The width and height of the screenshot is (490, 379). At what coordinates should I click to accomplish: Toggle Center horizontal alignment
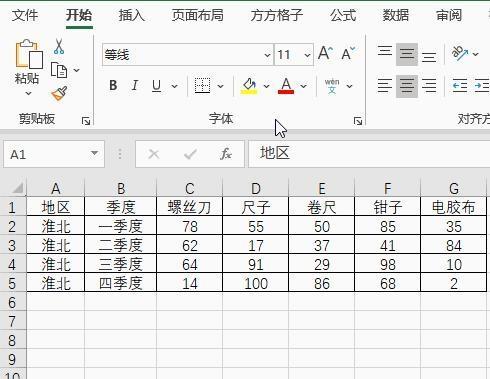pyautogui.click(x=407, y=86)
